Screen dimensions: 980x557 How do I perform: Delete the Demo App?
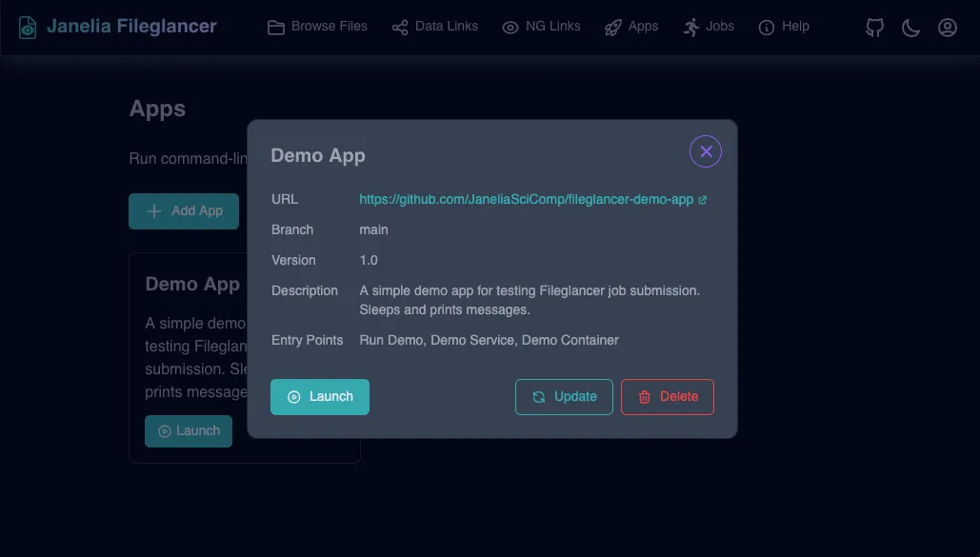pyautogui.click(x=668, y=397)
